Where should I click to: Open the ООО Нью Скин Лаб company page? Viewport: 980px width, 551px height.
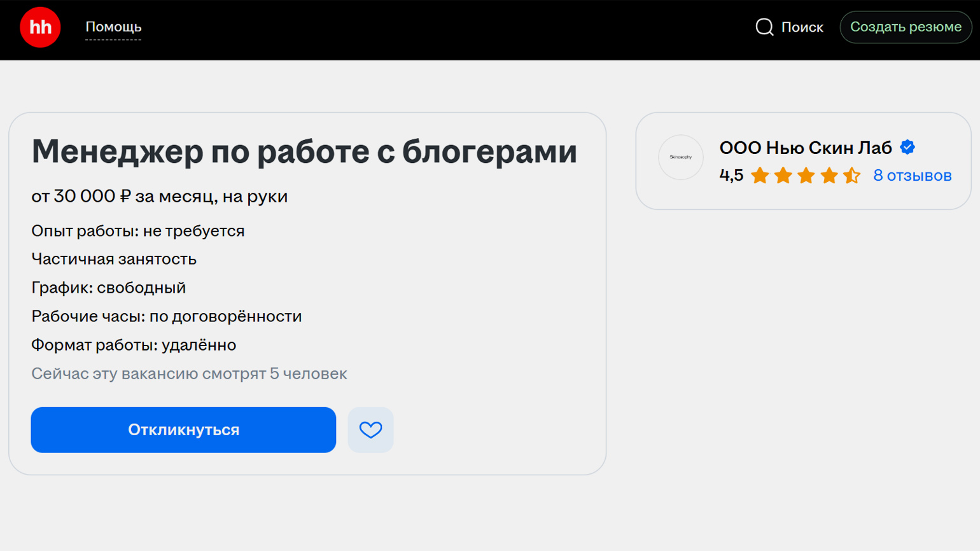click(x=805, y=148)
